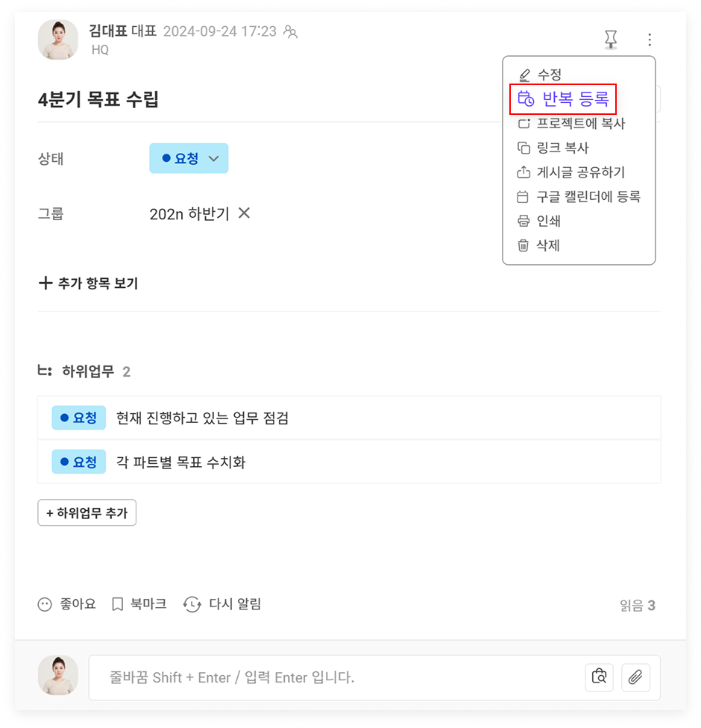701x728 pixels.
Task: Click the image search icon in comment box
Action: (599, 677)
